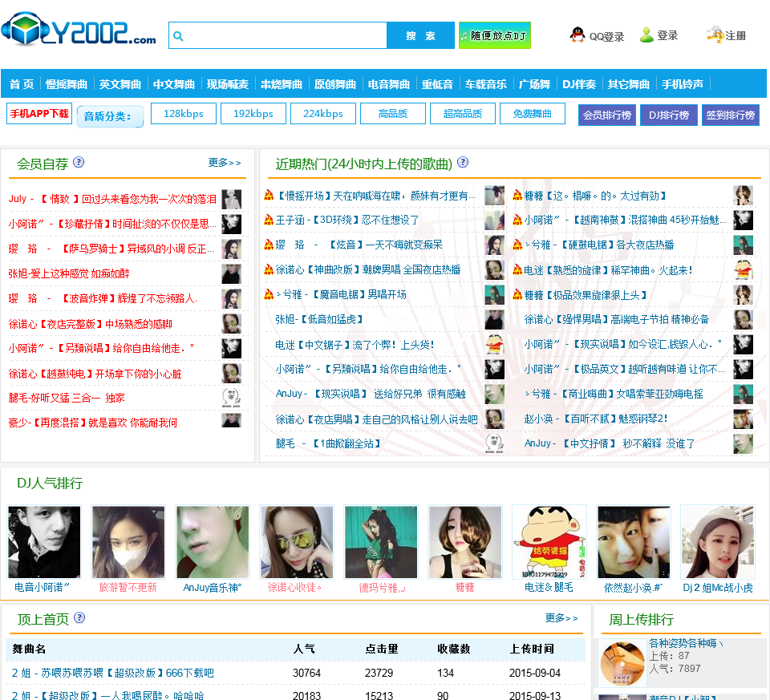Open song 豪少-【再度混搭】就是喜欢 你能耐我何
770x700 pixels.
(x=93, y=423)
